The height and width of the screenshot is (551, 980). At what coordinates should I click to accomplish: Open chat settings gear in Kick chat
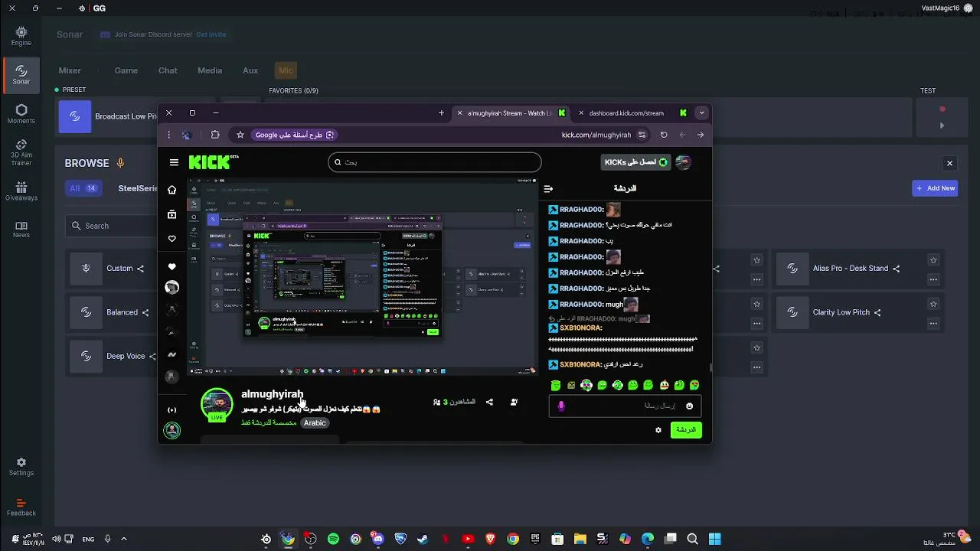(x=658, y=430)
